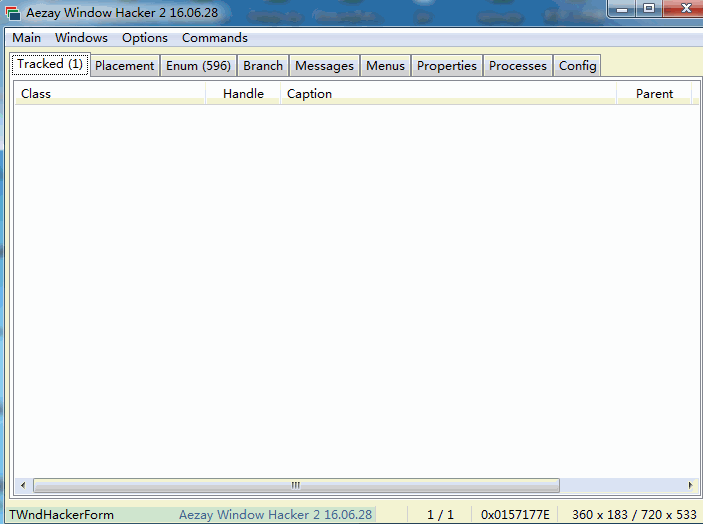Sort list by Parent column header
Screen dimensions: 703x524
(x=654, y=93)
